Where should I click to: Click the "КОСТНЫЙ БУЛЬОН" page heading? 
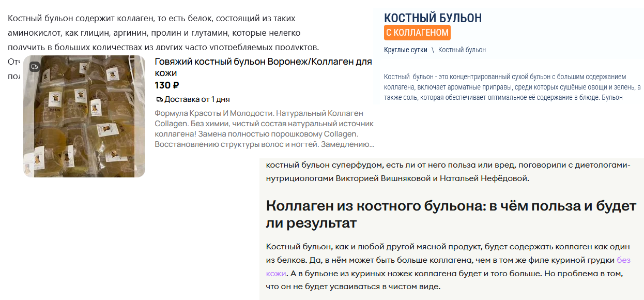(433, 18)
